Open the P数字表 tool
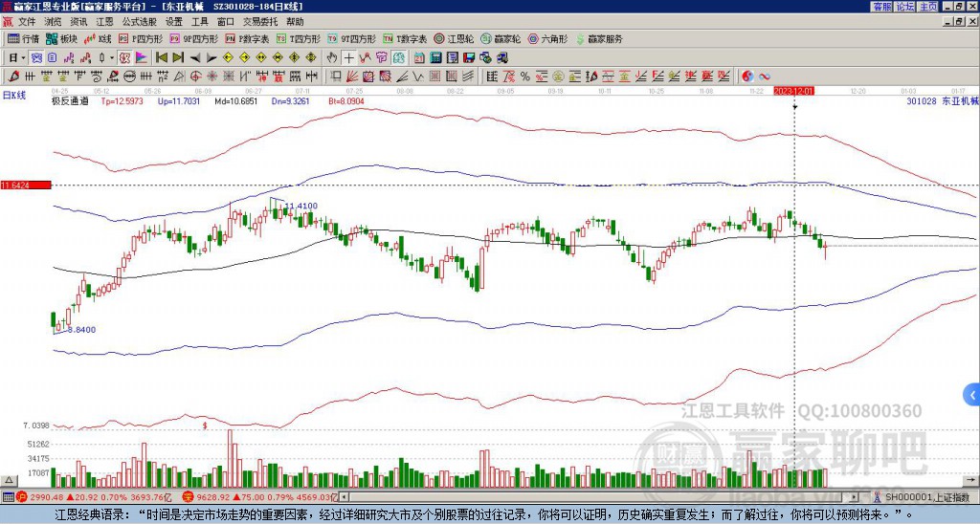Viewport: 980px width, 524px height. pyautogui.click(x=248, y=38)
